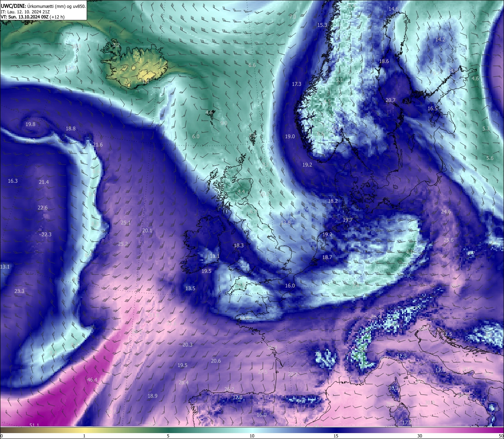Click the 18.8 value on the map
This screenshot has width=504, height=439.
70,129
